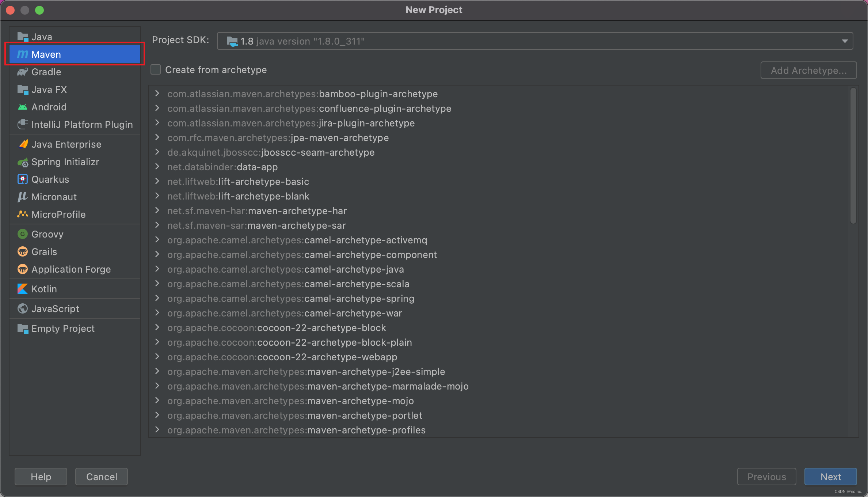868x497 pixels.
Task: Select cocoon-22-archetype-block-plain row
Action: [x=499, y=342]
